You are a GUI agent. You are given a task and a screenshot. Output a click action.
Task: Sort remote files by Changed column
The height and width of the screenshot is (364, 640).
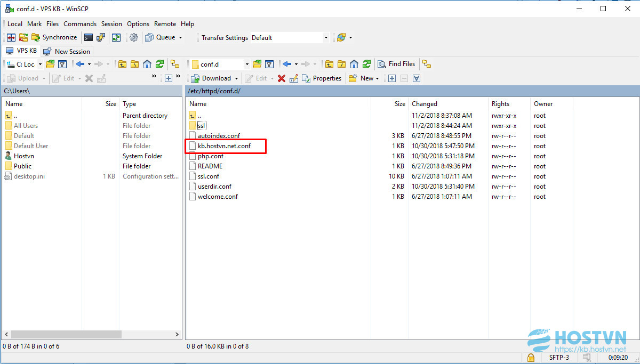[x=425, y=103]
